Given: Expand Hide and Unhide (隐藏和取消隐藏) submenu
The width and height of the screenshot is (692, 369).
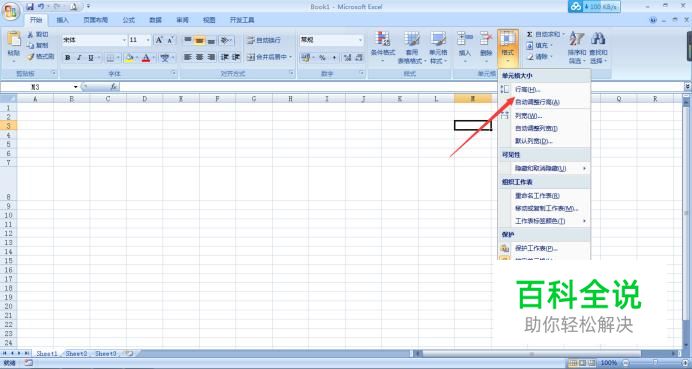Looking at the screenshot, I should tap(544, 168).
